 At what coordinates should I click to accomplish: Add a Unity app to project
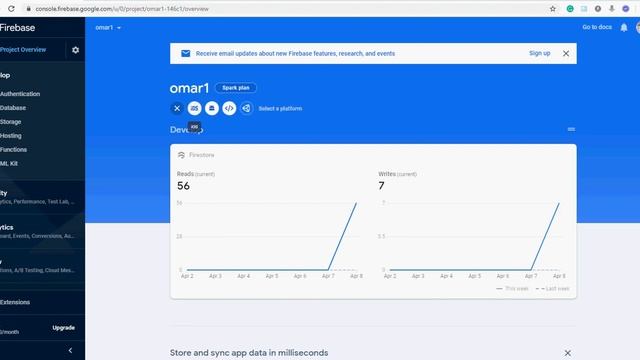coord(246,108)
